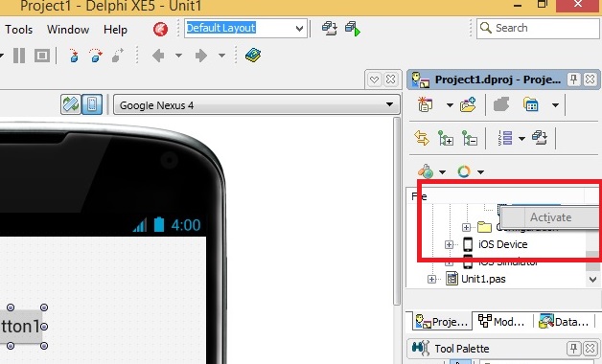602x364 pixels.
Task: Select Button1 on the form designer
Action: [x=20, y=327]
